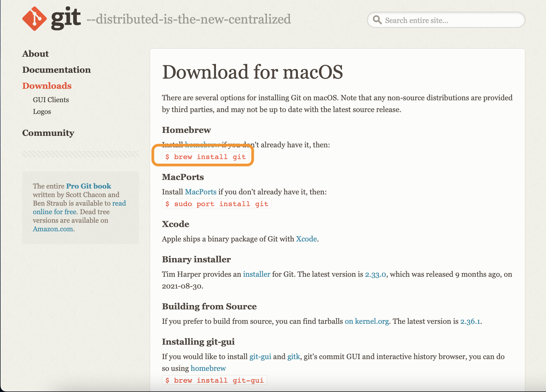Click the Xcode link
The height and width of the screenshot is (392, 546).
tap(306, 239)
